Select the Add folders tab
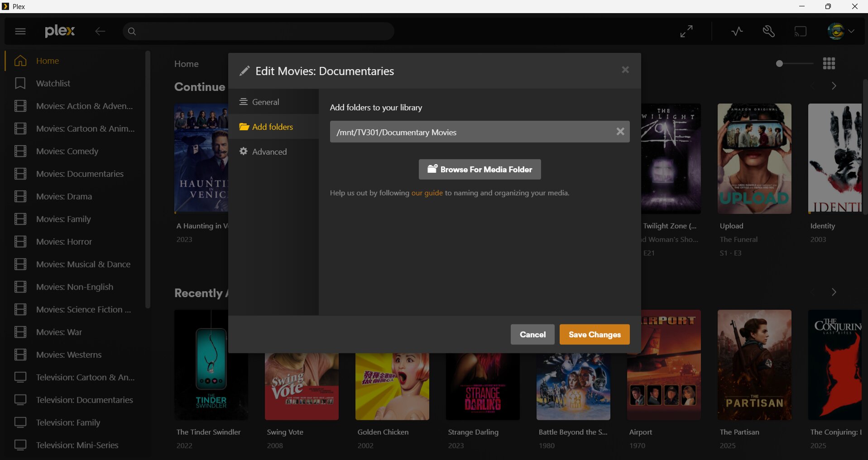 pos(273,127)
